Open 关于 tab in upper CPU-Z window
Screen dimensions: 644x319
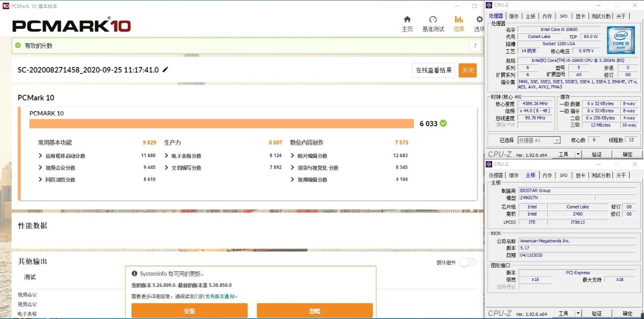click(621, 16)
